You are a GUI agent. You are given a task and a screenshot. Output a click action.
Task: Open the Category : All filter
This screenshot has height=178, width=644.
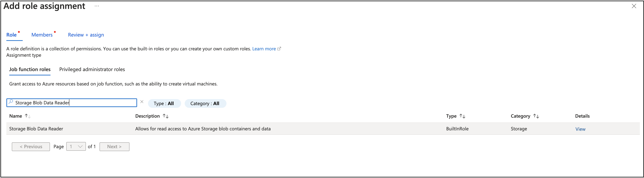[x=205, y=103]
